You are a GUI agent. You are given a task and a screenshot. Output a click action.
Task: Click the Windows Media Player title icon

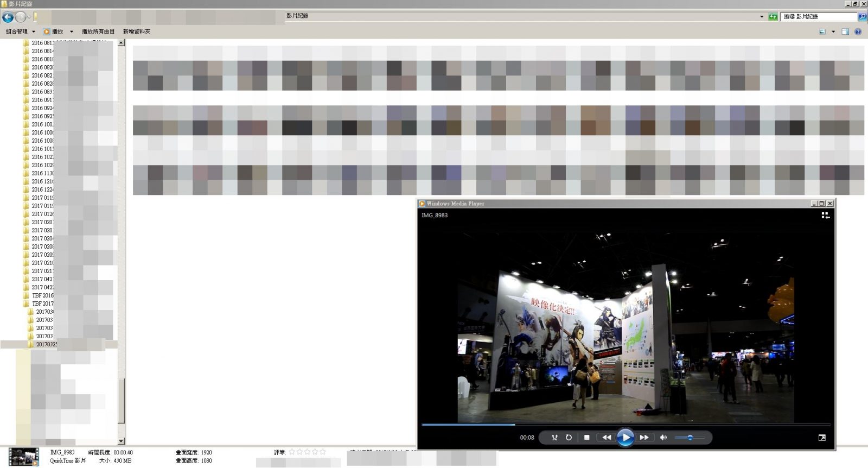point(422,204)
